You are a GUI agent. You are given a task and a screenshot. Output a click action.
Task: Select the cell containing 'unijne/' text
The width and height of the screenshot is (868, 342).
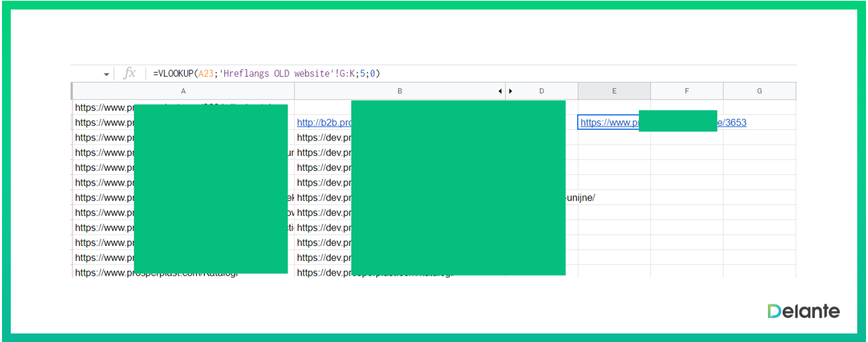(x=580, y=198)
